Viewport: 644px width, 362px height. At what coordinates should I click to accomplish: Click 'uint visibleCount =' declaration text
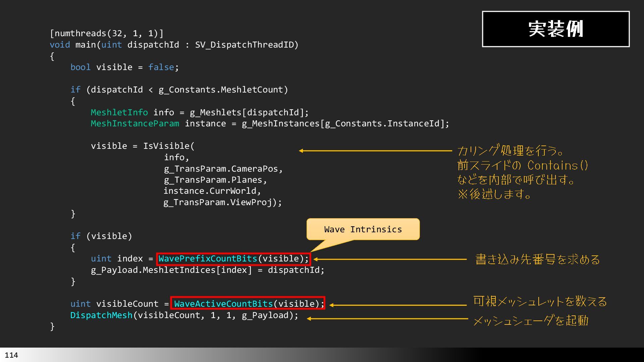point(119,304)
